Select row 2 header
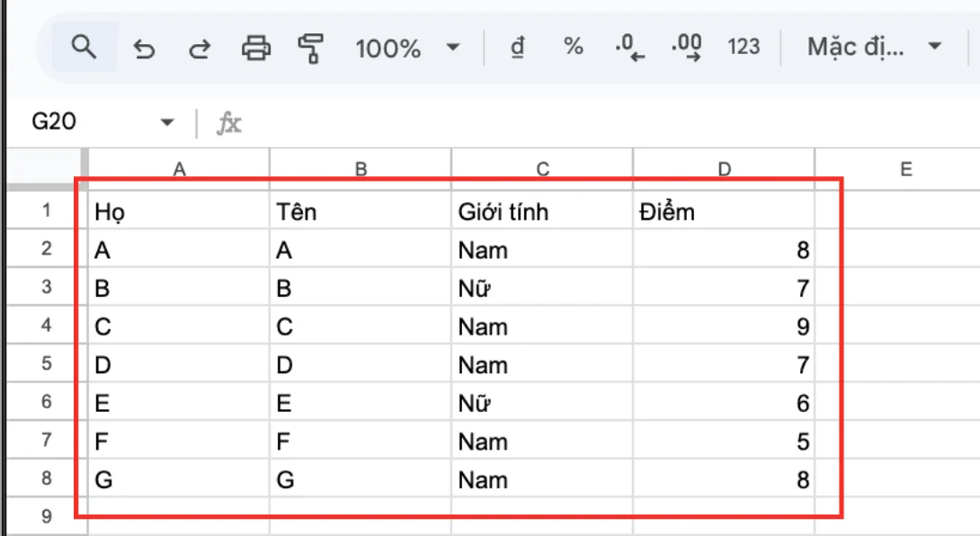Screen dimensions: 980x536 point(46,248)
